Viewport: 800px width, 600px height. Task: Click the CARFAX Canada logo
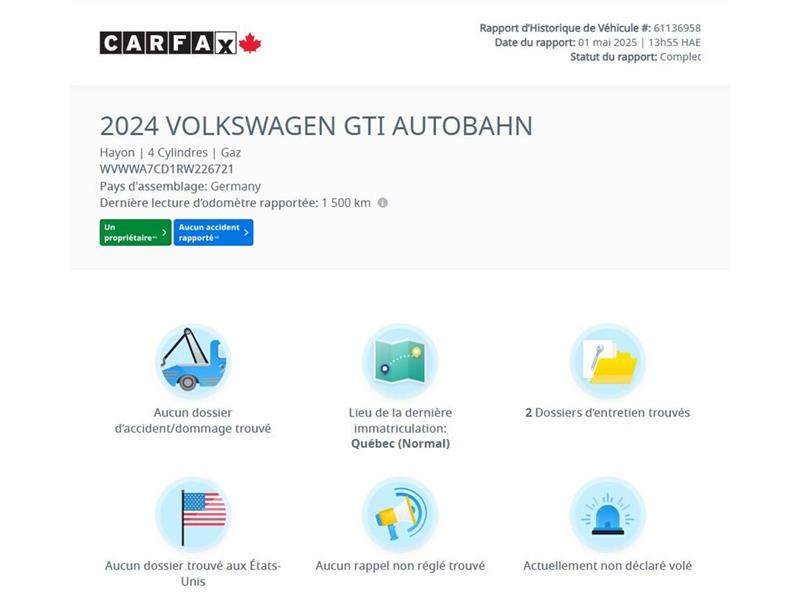click(x=181, y=43)
